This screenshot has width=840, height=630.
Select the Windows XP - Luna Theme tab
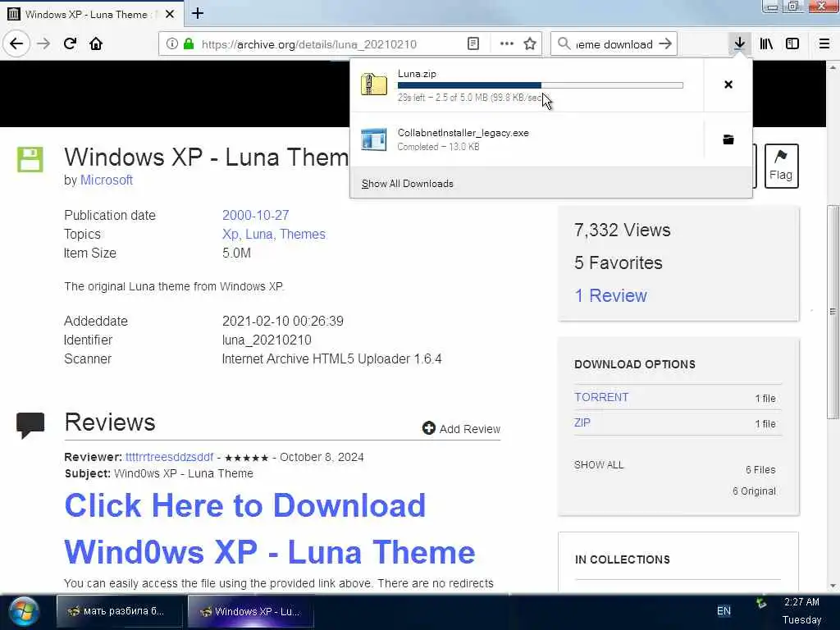pos(91,14)
